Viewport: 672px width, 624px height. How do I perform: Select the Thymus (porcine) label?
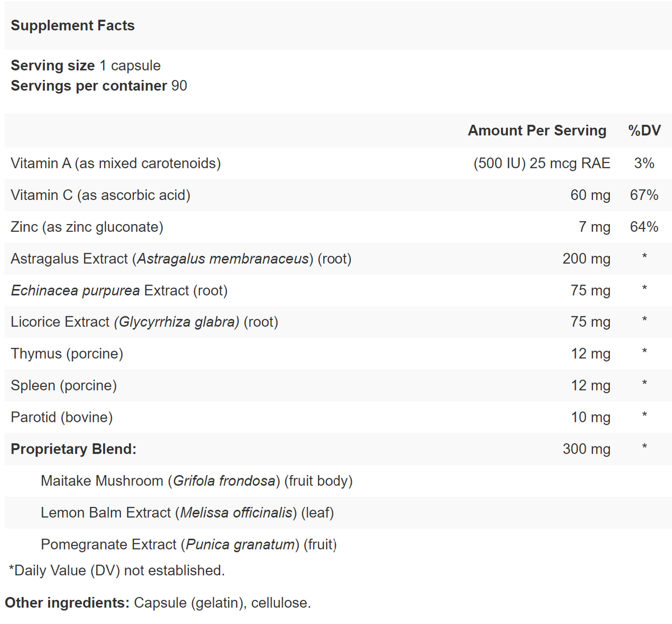pos(67,354)
